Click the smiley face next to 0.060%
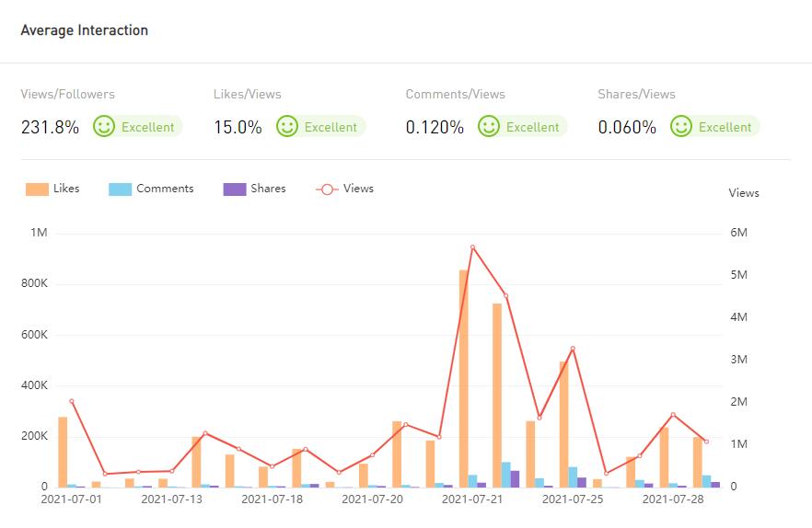Image resolution: width=812 pixels, height=528 pixels. (x=681, y=126)
